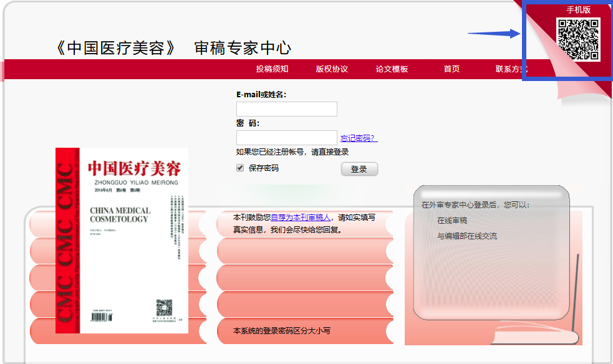
Task: Click the 中国医疗美容 journal cover image
Action: pos(125,240)
